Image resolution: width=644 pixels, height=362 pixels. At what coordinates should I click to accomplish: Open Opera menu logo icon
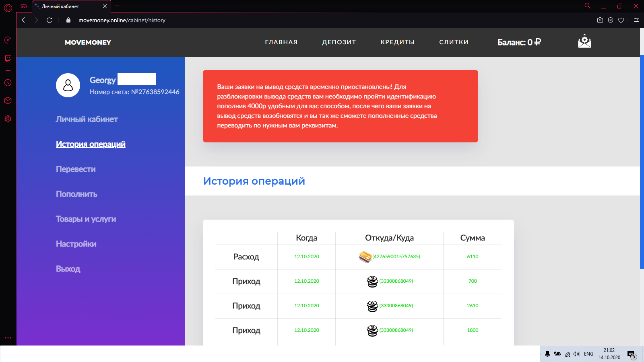[8, 8]
